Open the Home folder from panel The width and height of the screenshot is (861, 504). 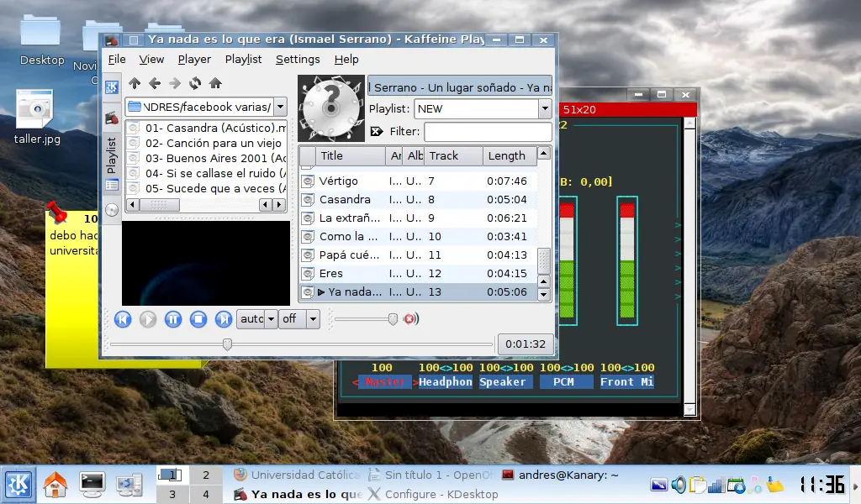[55, 485]
